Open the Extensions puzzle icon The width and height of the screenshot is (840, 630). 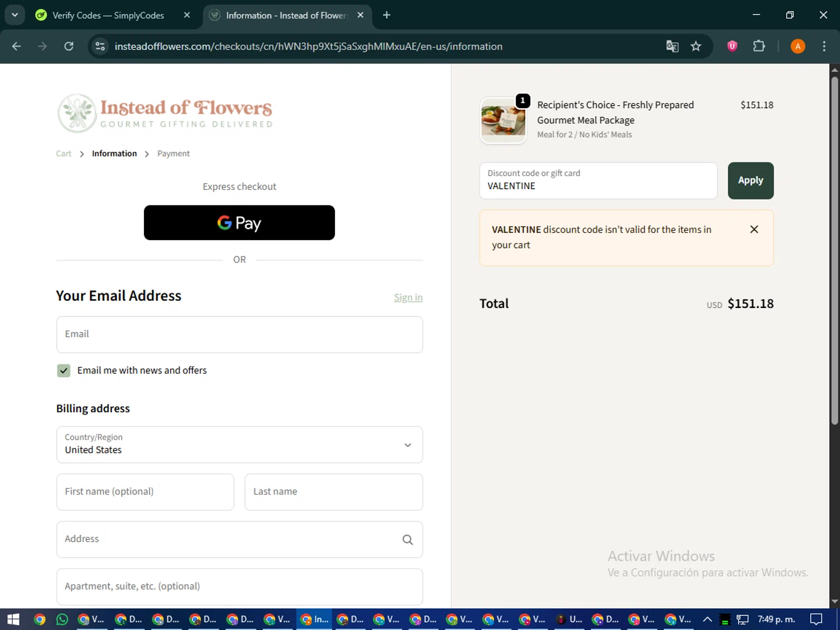point(759,46)
